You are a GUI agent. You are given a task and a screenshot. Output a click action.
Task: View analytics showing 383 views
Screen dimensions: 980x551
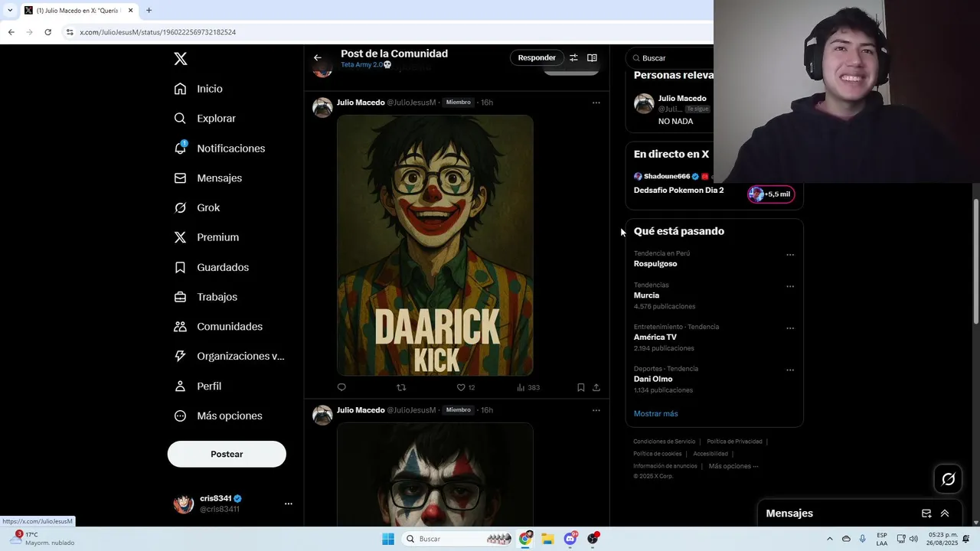pos(528,387)
